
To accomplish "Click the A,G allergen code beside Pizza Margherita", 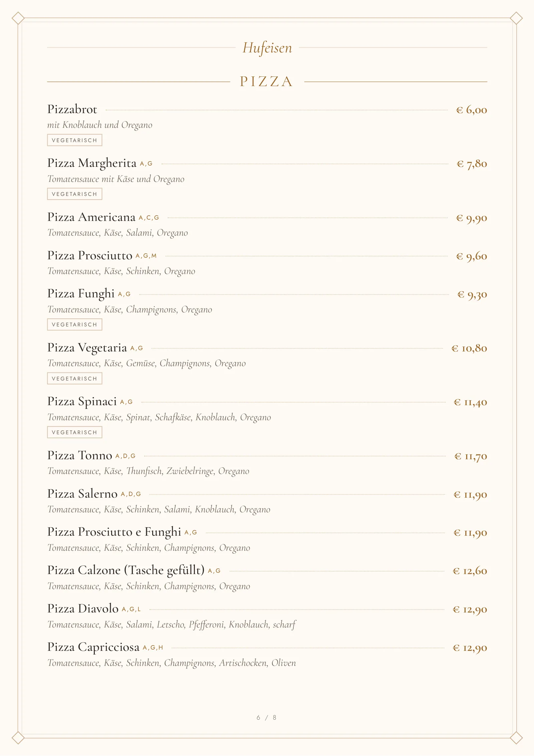I will pyautogui.click(x=146, y=164).
